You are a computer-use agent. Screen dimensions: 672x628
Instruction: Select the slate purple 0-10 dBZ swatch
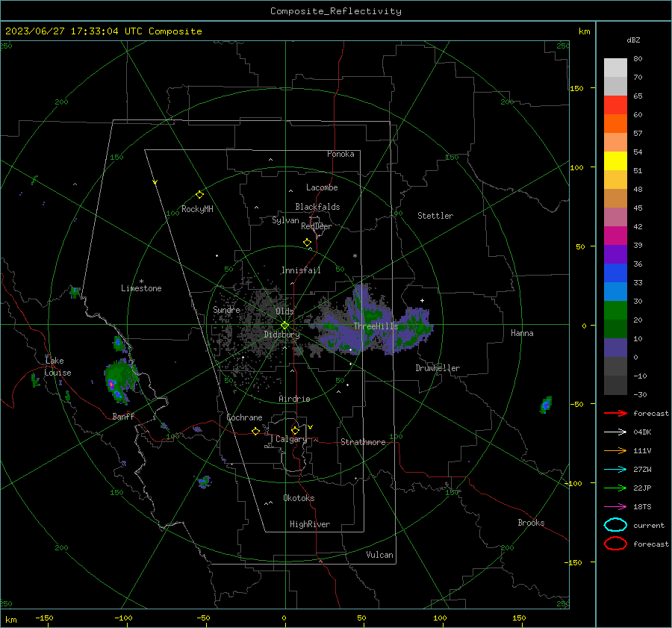click(x=615, y=348)
